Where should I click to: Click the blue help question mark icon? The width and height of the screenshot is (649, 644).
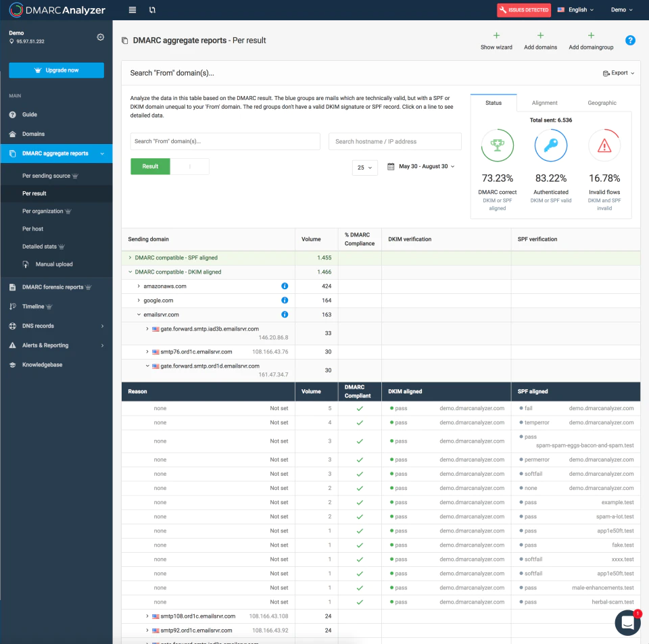tap(630, 40)
